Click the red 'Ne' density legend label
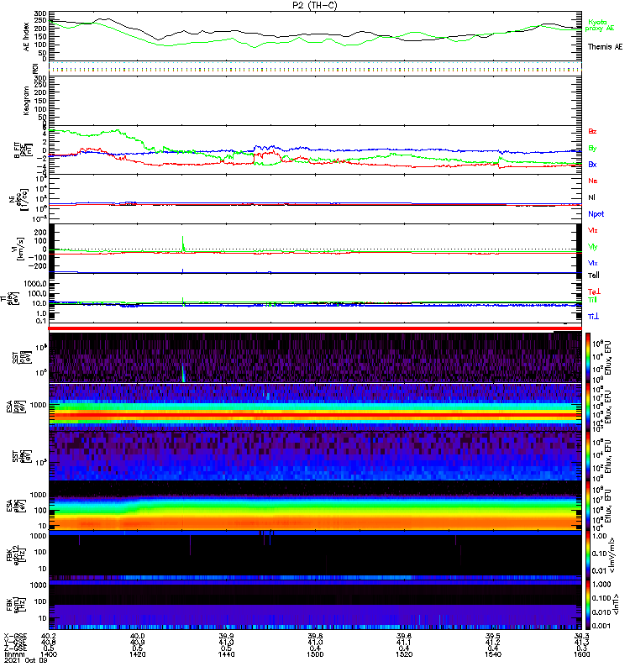The image size is (630, 672). coord(593,181)
